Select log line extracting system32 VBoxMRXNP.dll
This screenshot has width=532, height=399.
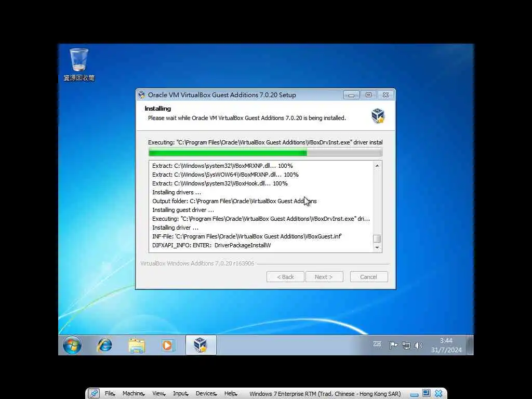pyautogui.click(x=222, y=166)
